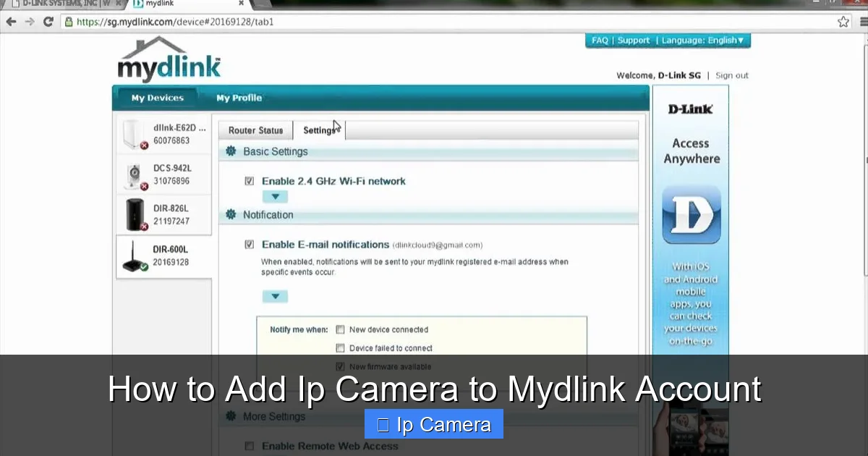Viewport: 868px width, 456px height.
Task: Click the dlinkcloud9@gmail.com email text
Action: coord(438,245)
